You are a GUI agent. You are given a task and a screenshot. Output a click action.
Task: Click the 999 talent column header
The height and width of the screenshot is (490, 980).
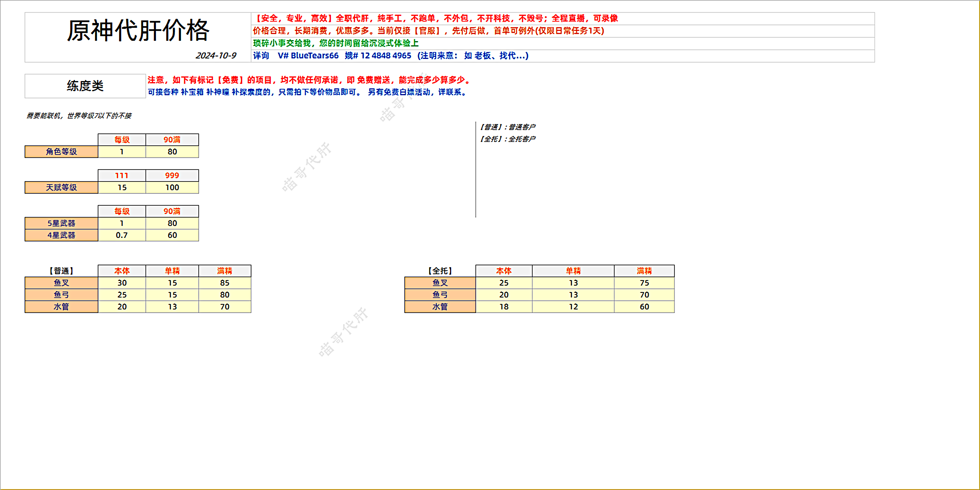point(172,176)
